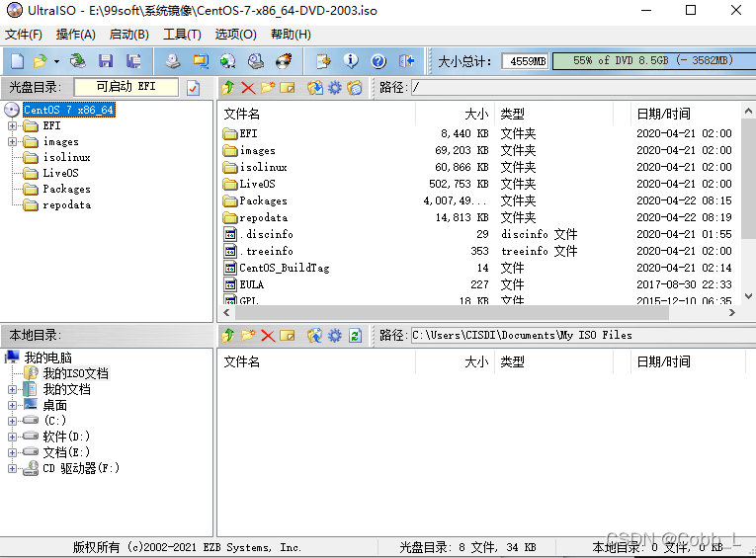Expand the 桌面 tree node

click(13, 405)
